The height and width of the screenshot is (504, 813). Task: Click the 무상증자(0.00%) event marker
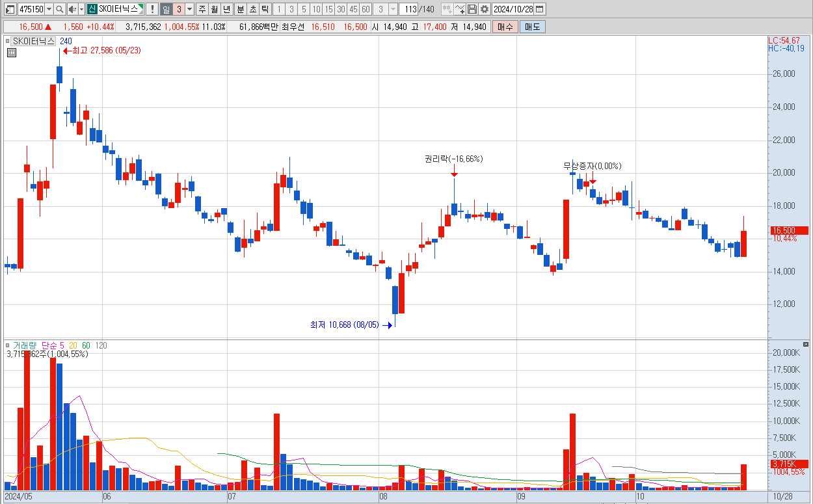(x=592, y=166)
